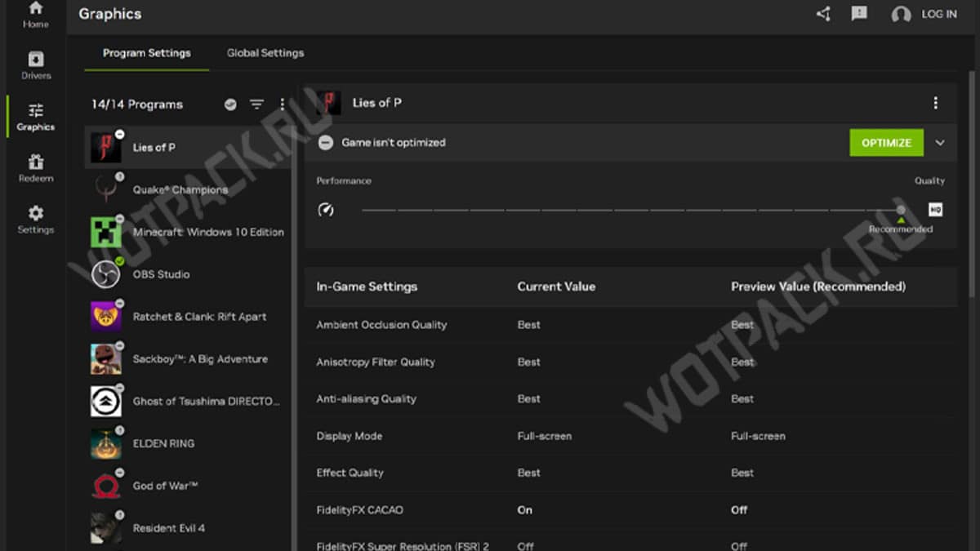This screenshot has width=980, height=551.
Task: Click the Effect Quality row
Action: tap(630, 473)
